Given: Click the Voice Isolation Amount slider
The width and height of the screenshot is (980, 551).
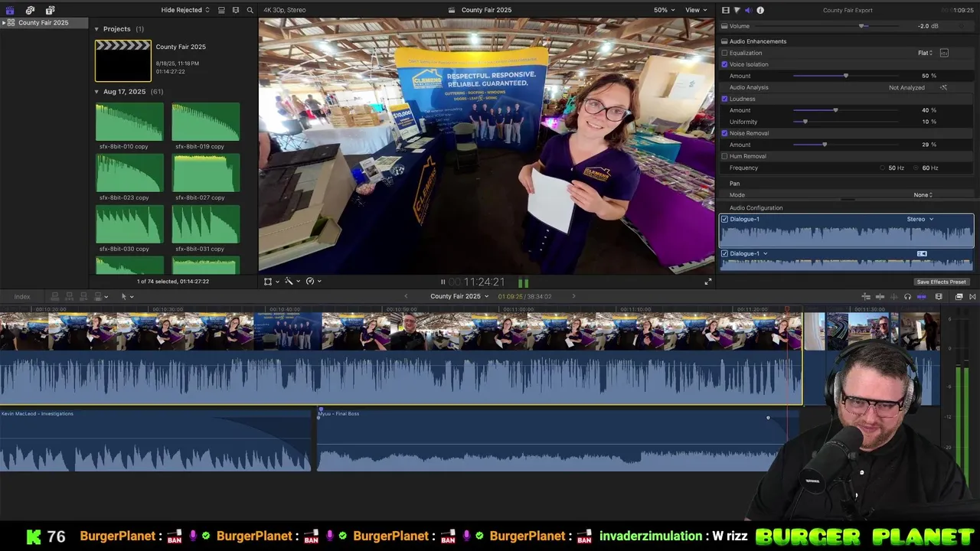Looking at the screenshot, I should point(845,76).
